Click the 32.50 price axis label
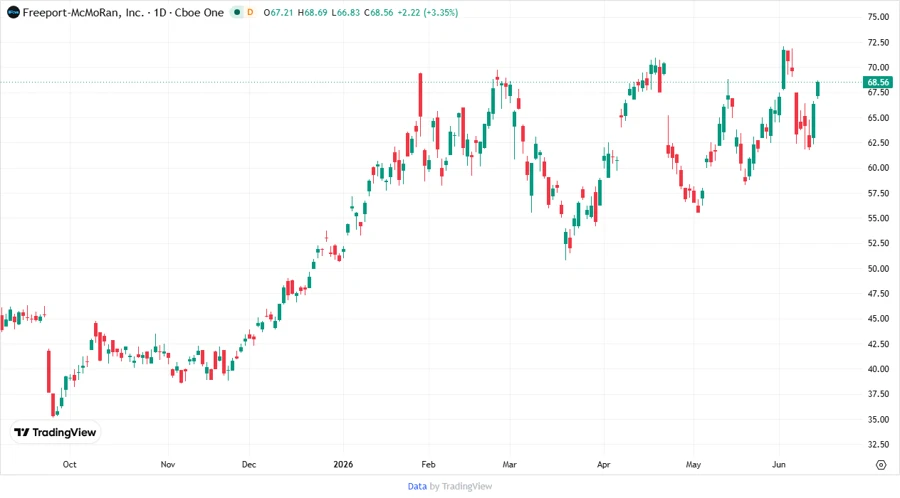This screenshot has height=498, width=900. 878,445
